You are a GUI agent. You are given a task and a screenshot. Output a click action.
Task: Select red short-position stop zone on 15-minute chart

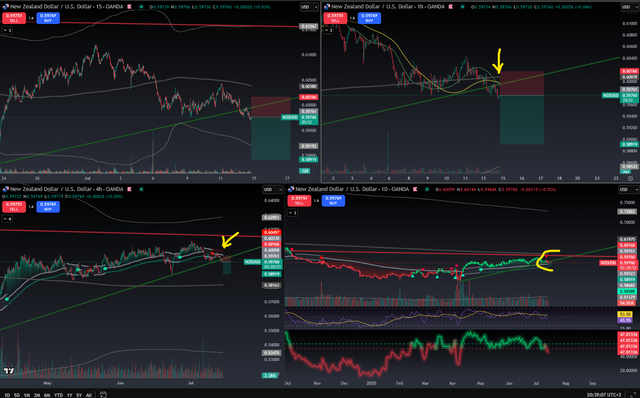click(271, 107)
